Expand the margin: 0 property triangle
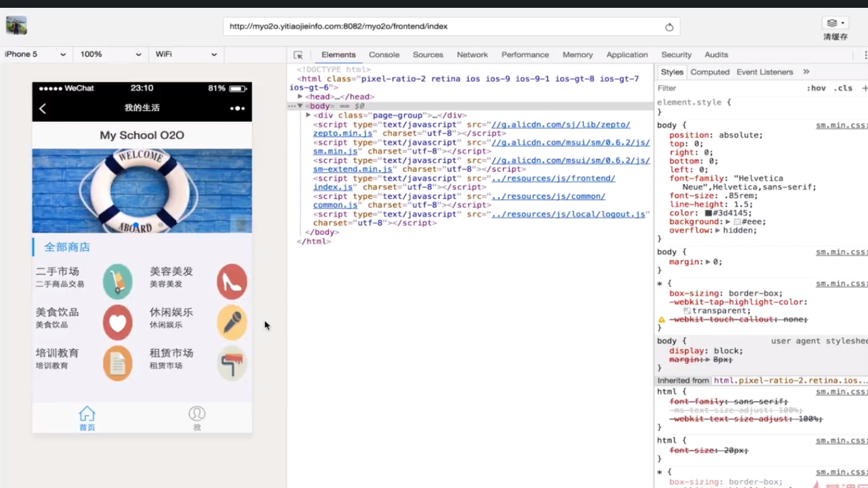Image resolution: width=868 pixels, height=488 pixels. pyautogui.click(x=708, y=262)
